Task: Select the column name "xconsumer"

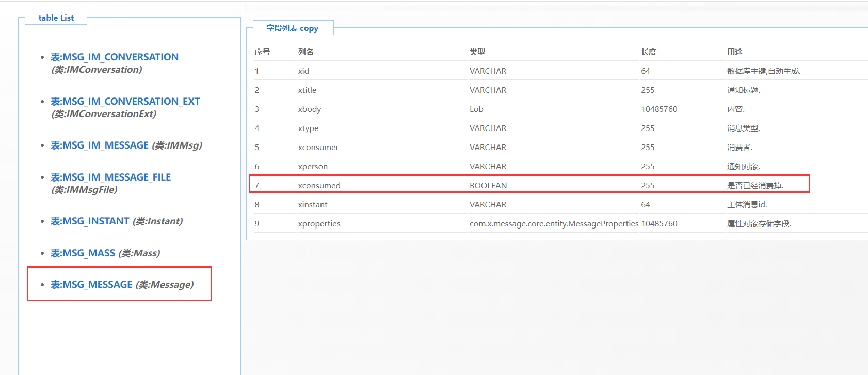Action: pyautogui.click(x=318, y=148)
